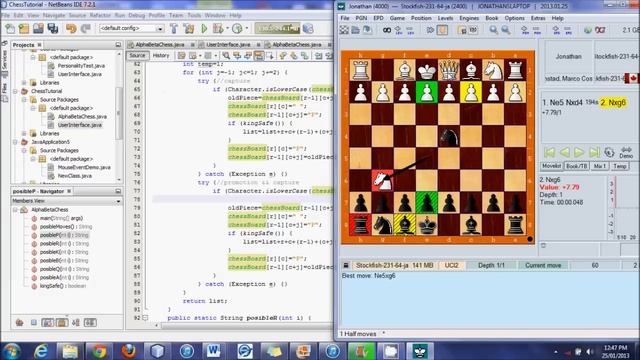Open the File menu in NetBeans
The height and width of the screenshot is (360, 640).
(x=6, y=16)
